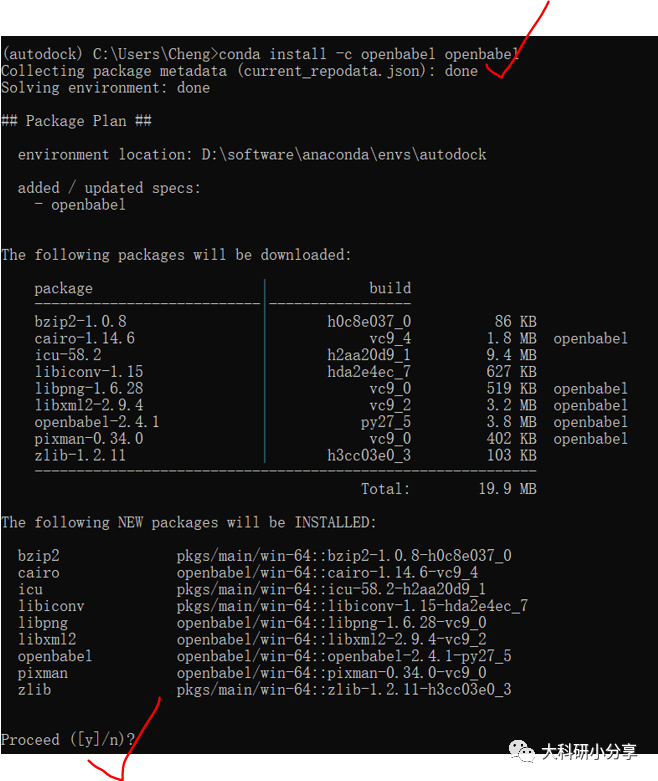Click the "conda install -c openbabel openbabel" command
The image size is (658, 781).
point(368,54)
